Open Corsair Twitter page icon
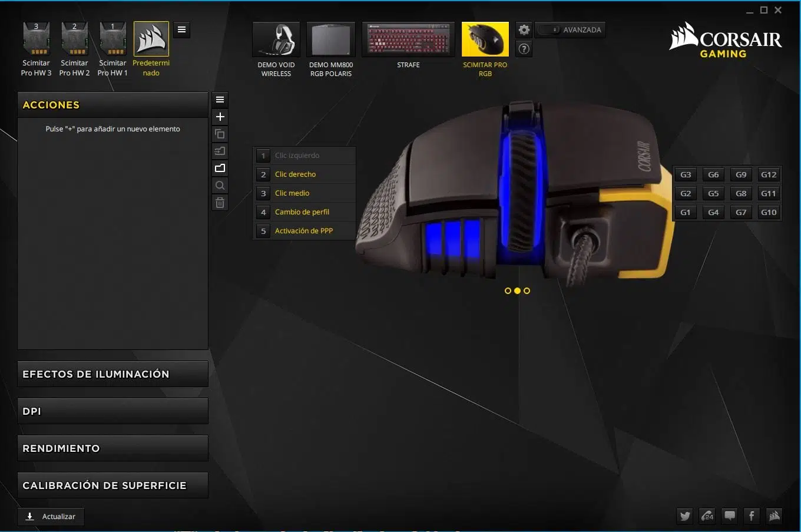This screenshot has width=801, height=532. click(x=684, y=516)
